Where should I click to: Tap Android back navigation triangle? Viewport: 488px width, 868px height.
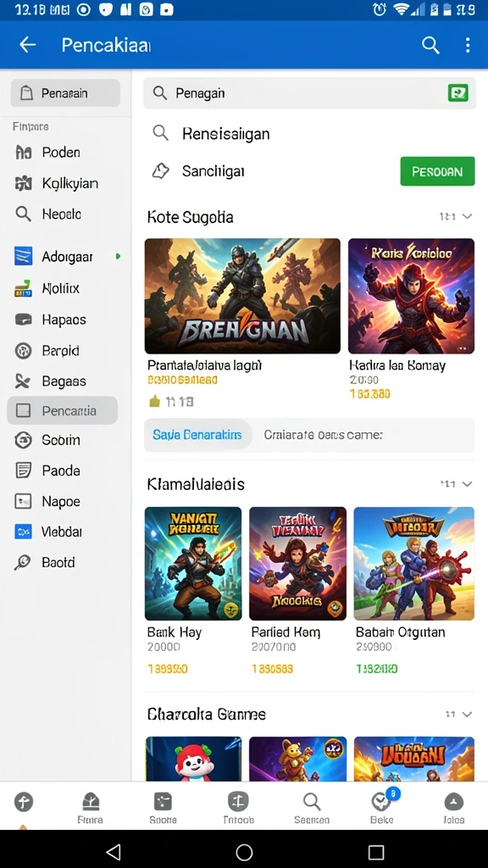click(113, 852)
